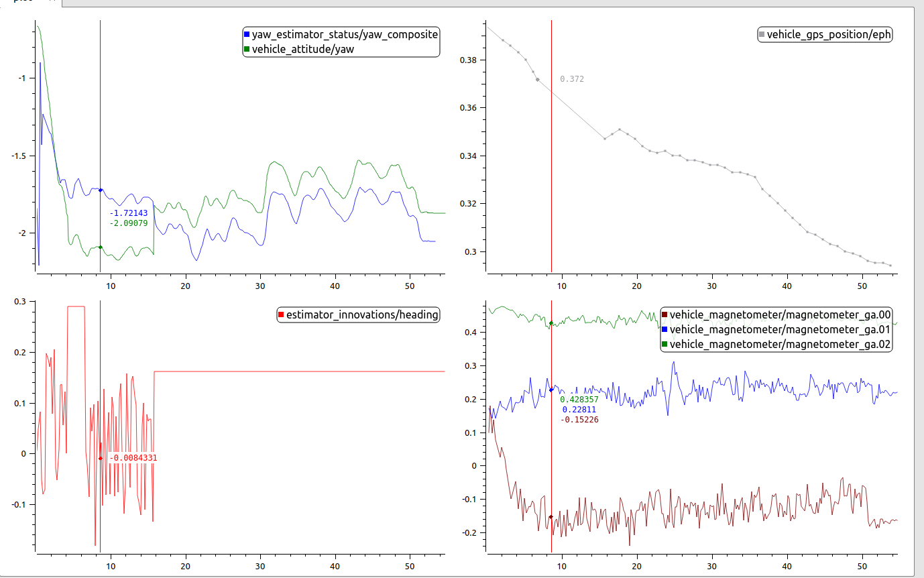The height and width of the screenshot is (578, 924).
Task: Click the 0.372 value label near the cursor
Action: [571, 79]
